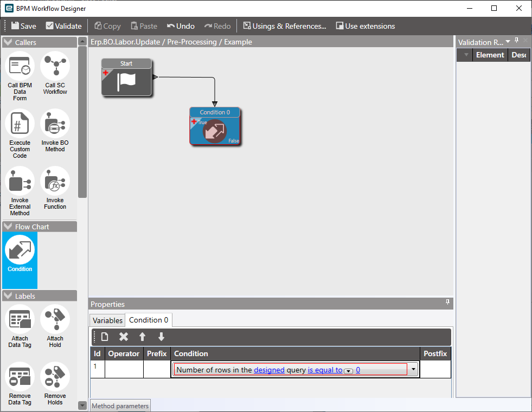
Task: Pick the Attach Data Tag label item
Action: [x=20, y=326]
